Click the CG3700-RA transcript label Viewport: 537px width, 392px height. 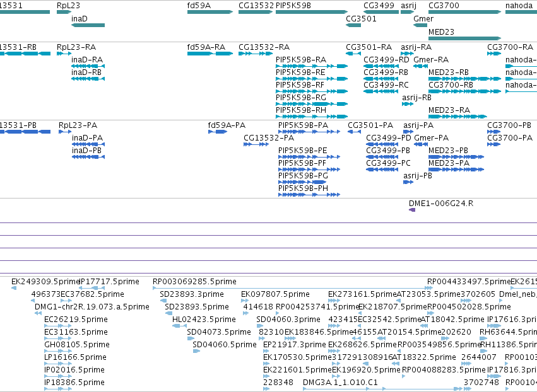point(510,47)
